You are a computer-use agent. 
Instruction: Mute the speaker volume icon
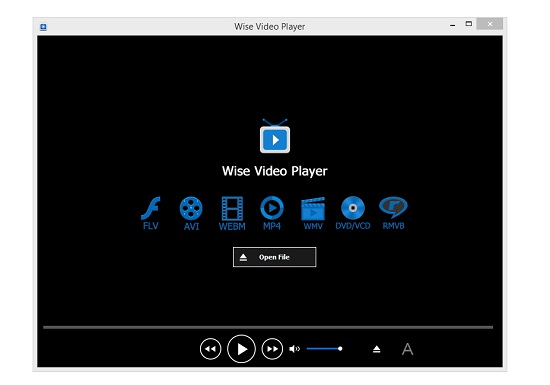coord(294,349)
